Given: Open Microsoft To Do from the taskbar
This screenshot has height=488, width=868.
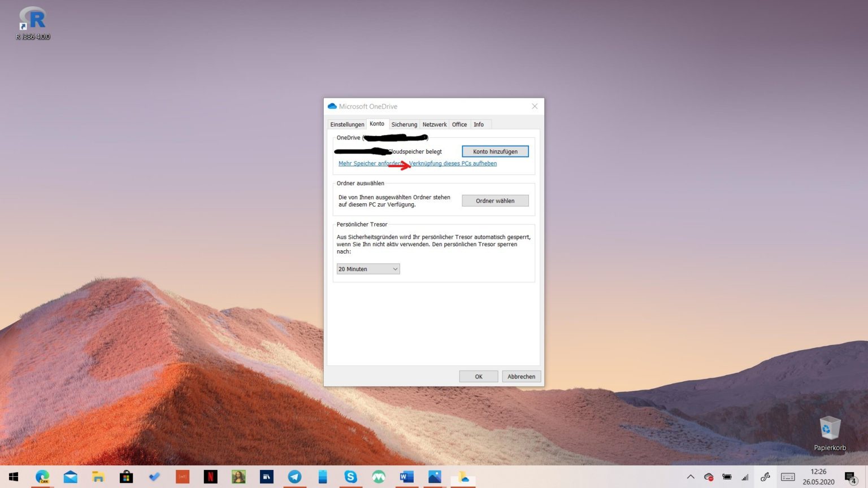Looking at the screenshot, I should coord(153,477).
